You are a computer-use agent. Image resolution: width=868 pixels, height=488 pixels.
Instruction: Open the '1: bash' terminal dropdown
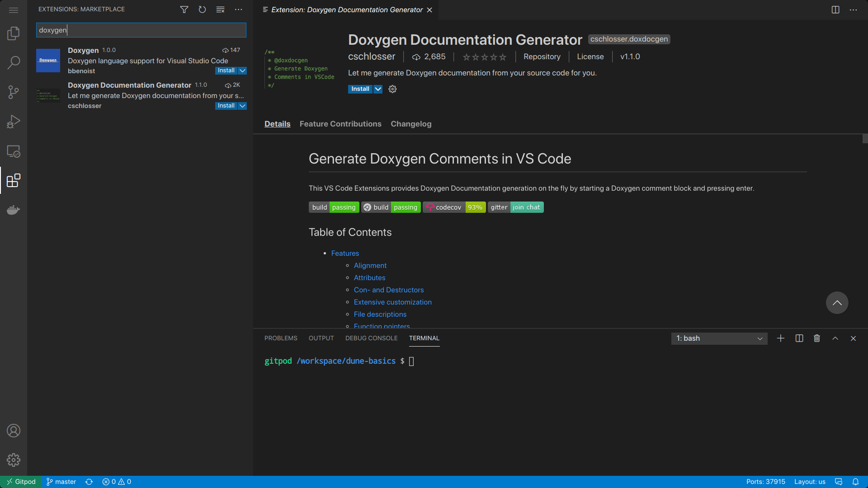click(x=719, y=338)
